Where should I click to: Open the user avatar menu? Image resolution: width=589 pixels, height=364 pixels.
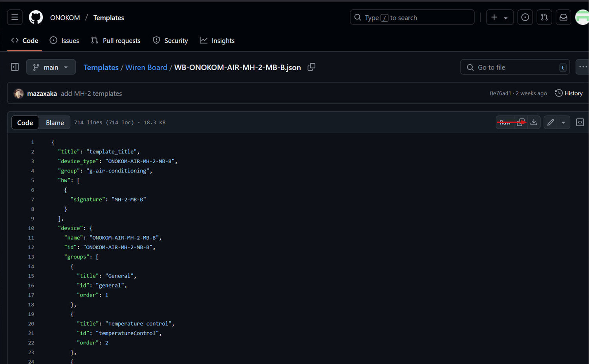[x=582, y=17]
